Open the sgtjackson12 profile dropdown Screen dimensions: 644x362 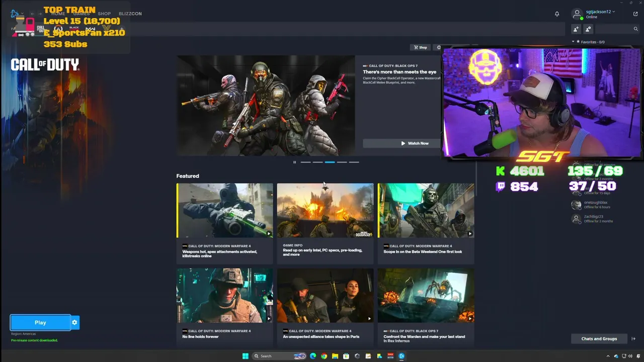click(600, 12)
